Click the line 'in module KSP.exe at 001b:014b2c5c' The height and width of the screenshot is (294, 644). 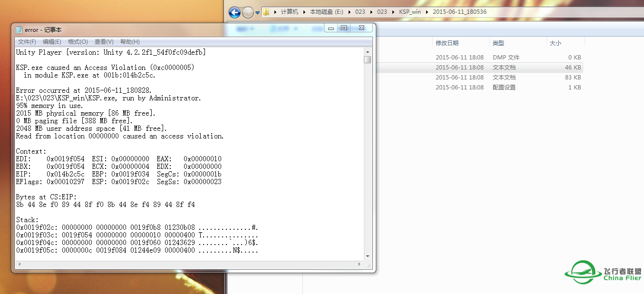click(x=89, y=75)
